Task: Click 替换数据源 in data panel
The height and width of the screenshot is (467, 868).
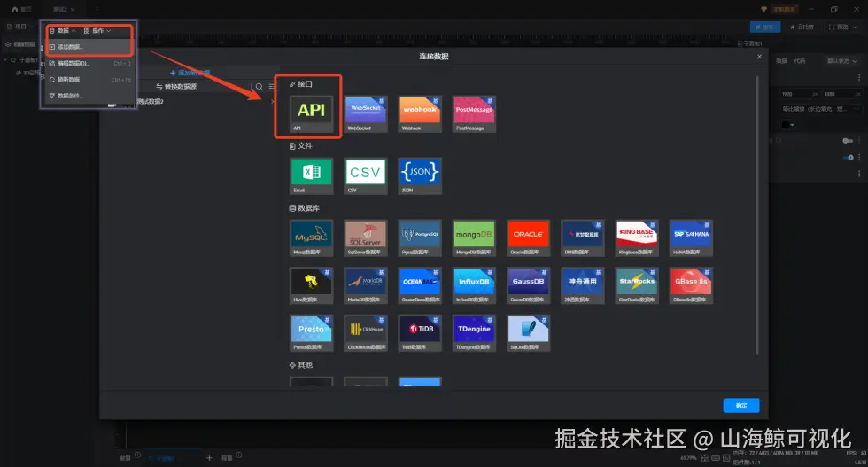Action: pos(176,87)
